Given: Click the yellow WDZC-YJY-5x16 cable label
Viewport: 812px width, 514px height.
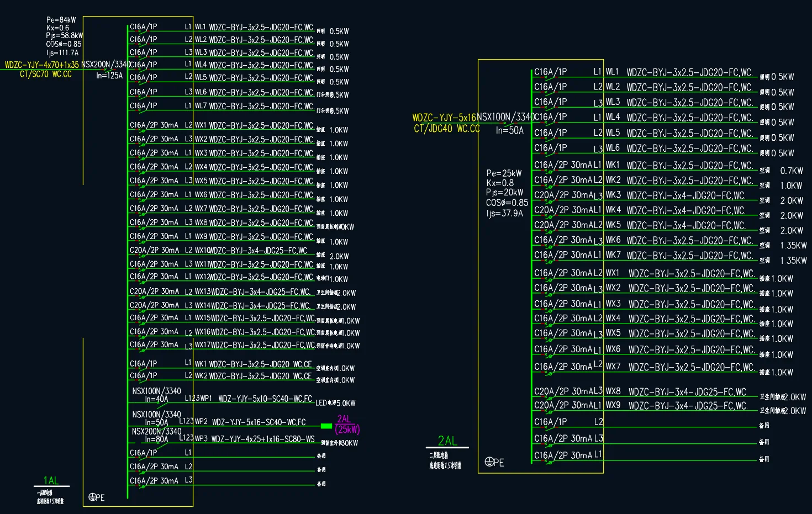Looking at the screenshot, I should click(444, 118).
